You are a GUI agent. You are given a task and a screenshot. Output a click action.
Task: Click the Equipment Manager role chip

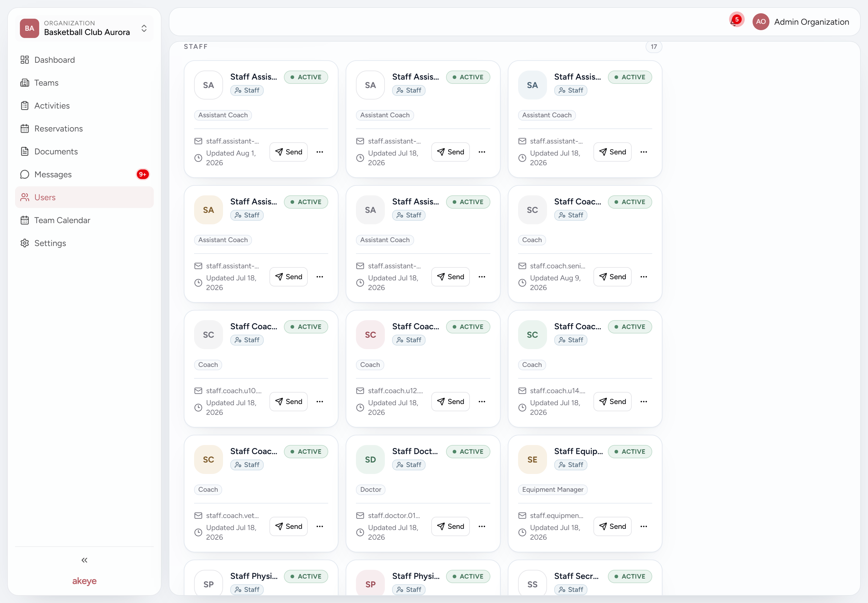pyautogui.click(x=553, y=490)
